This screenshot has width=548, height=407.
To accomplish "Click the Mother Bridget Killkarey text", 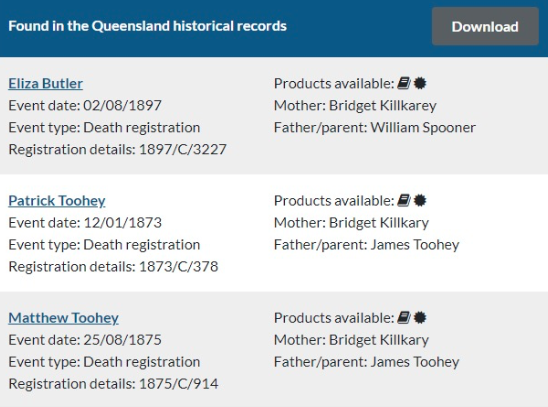I will (355, 106).
